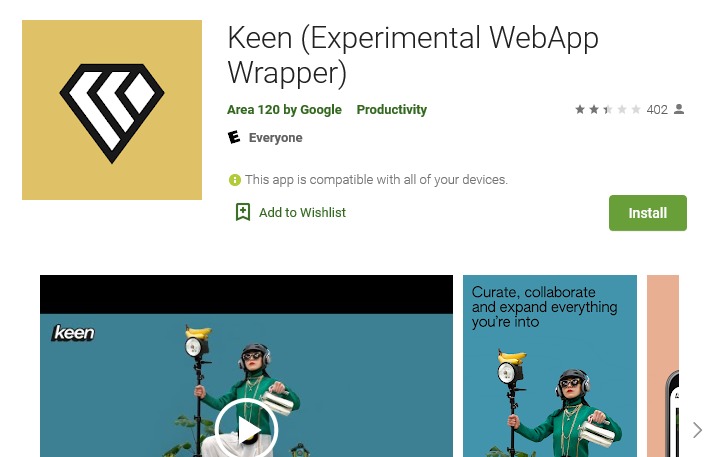Open the Curate, collaborate screenshot
The height and width of the screenshot is (457, 714).
pos(550,366)
